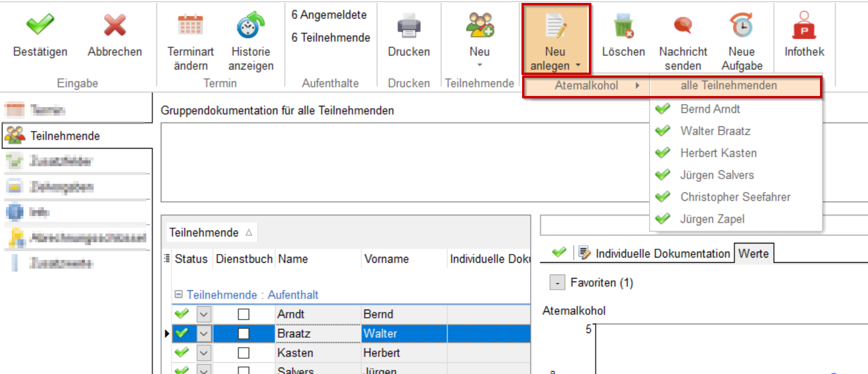
Task: Open status dropdown in Arndt row
Action: pos(203,314)
